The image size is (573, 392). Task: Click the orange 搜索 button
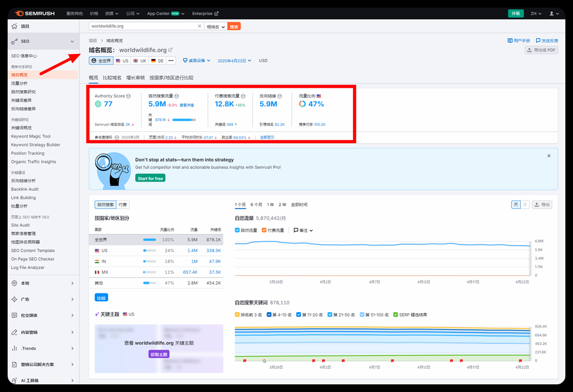(x=234, y=27)
